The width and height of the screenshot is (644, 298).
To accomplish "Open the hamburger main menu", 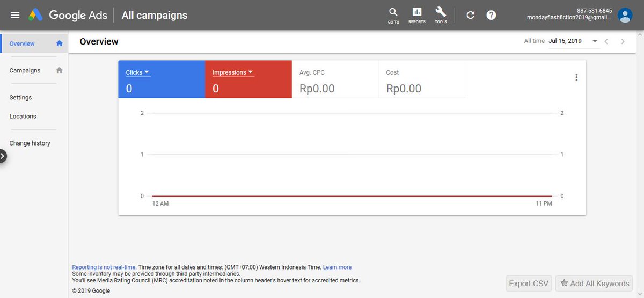I will [15, 15].
